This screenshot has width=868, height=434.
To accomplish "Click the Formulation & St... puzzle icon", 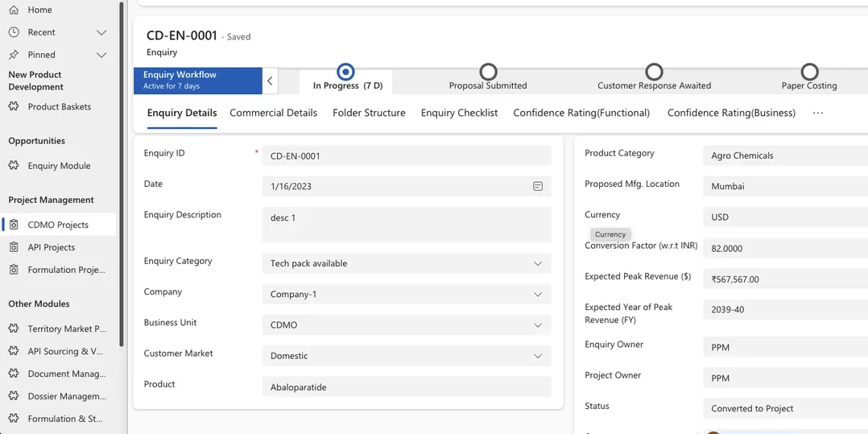I will click(14, 419).
